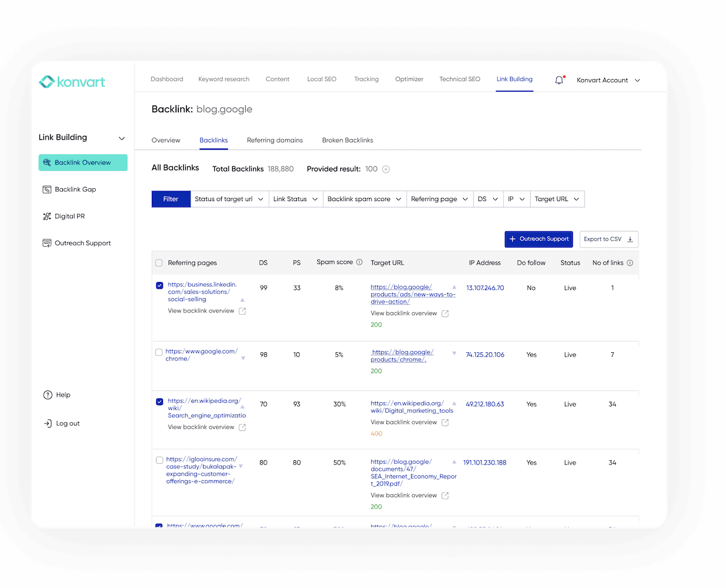Open the Target URL filter dropdown
The image size is (726, 588).
tap(557, 199)
